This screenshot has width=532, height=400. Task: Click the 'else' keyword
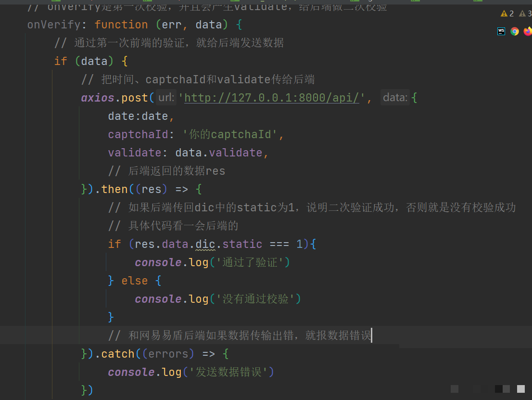(x=135, y=281)
